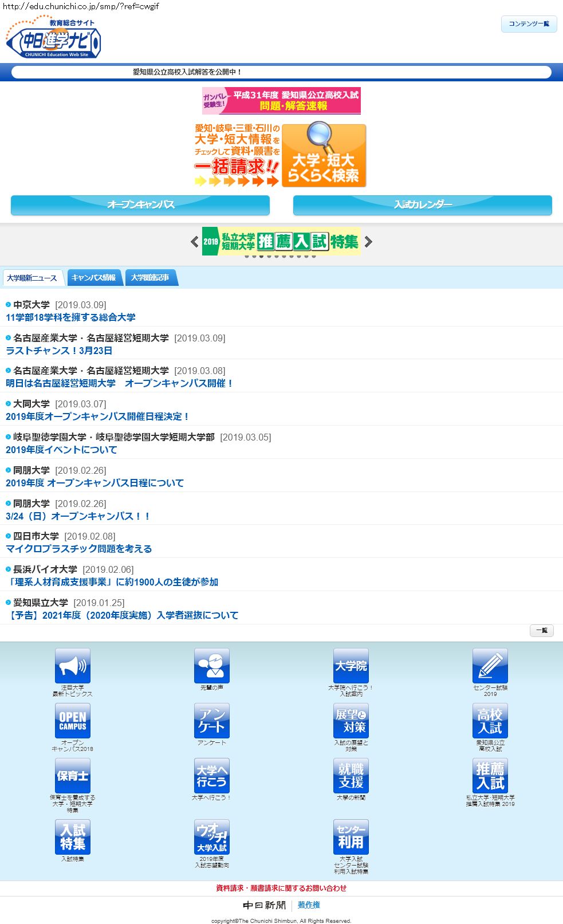Show the previous carousel banner with the left arrow

(195, 242)
